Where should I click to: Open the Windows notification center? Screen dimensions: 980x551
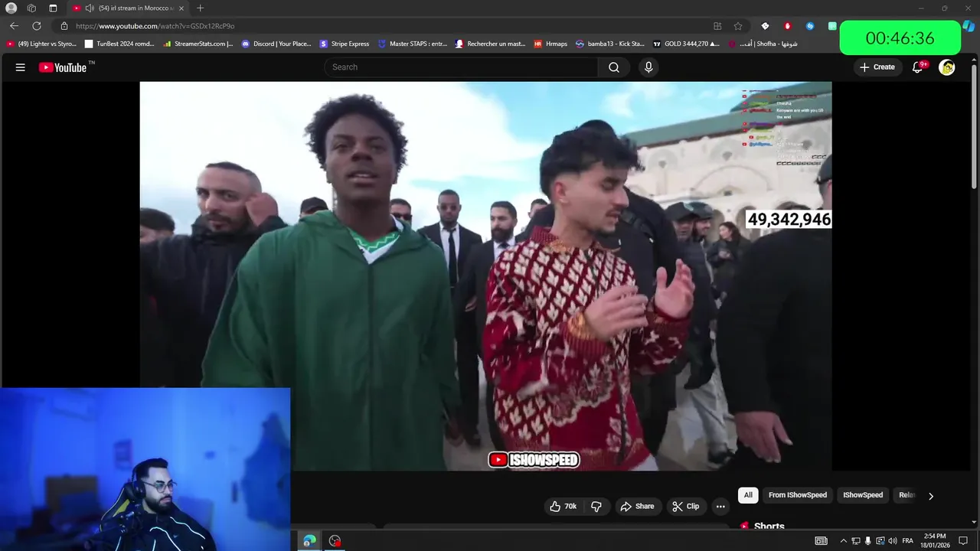pyautogui.click(x=963, y=541)
